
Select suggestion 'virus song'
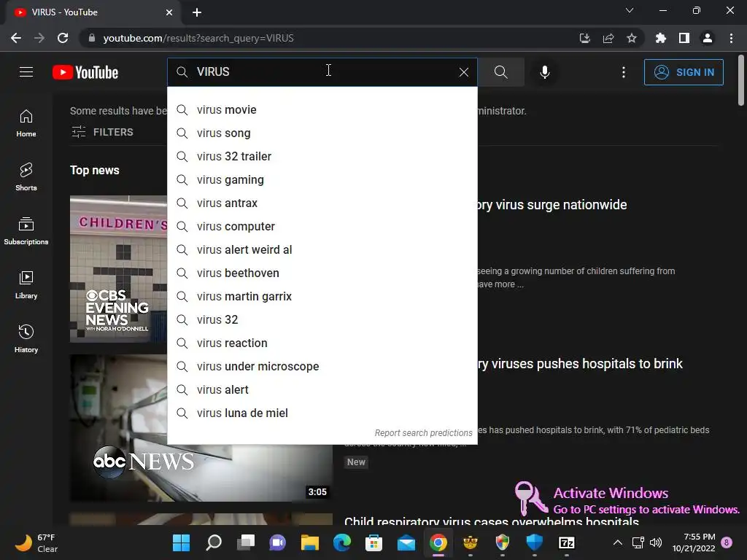322,133
